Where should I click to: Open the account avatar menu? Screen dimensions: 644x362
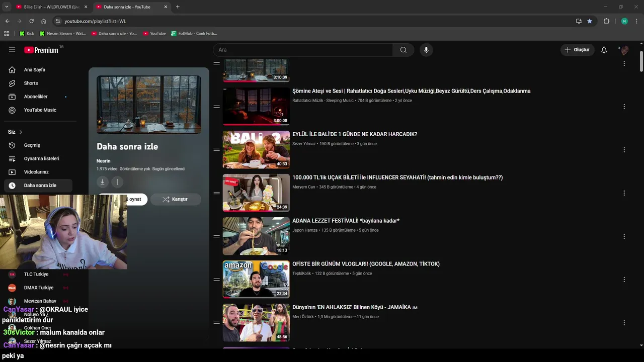pos(624,50)
